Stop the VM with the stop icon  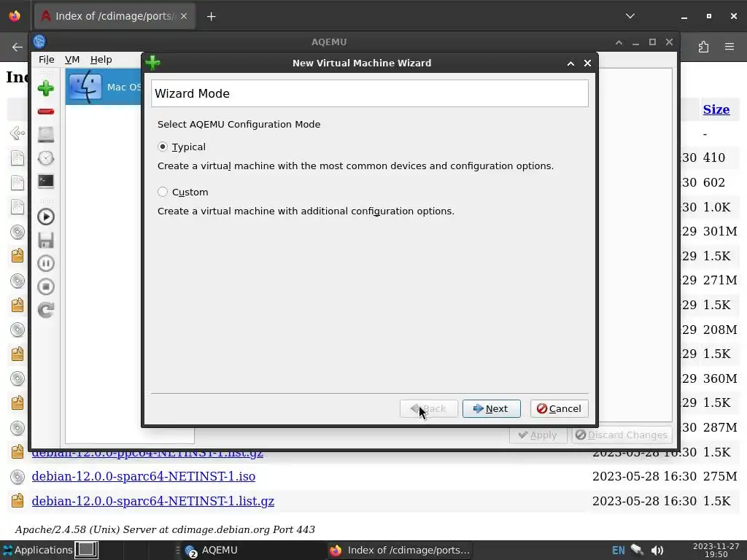46,287
